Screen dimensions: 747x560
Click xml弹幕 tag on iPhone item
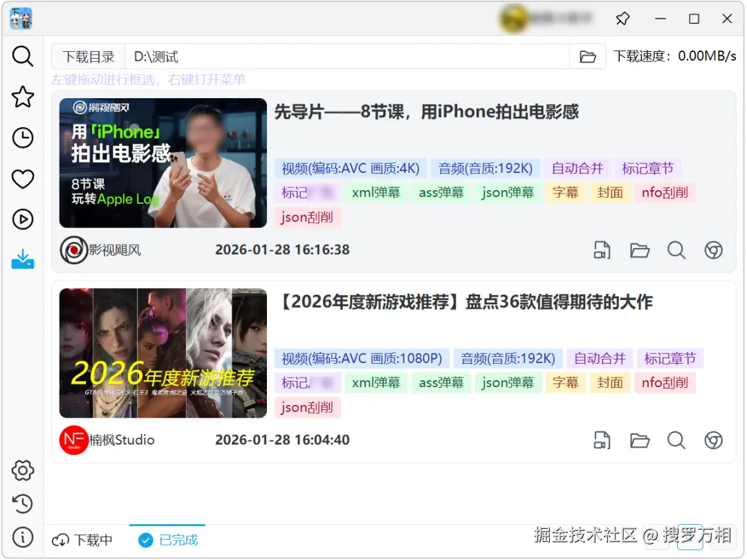point(376,192)
